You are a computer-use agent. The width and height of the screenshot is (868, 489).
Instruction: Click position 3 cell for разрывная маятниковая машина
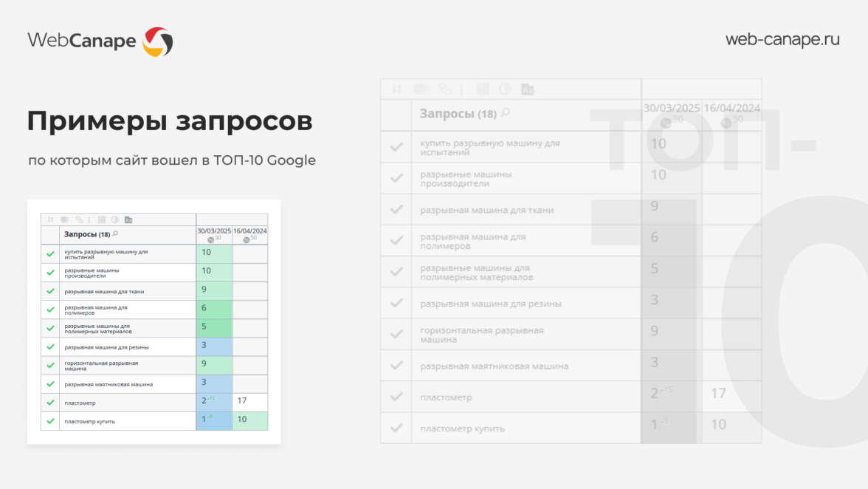(214, 384)
